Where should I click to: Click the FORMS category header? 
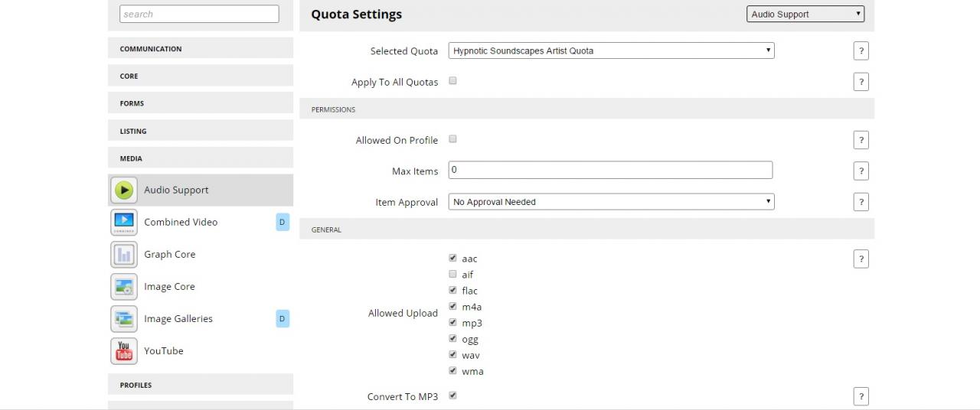[201, 103]
